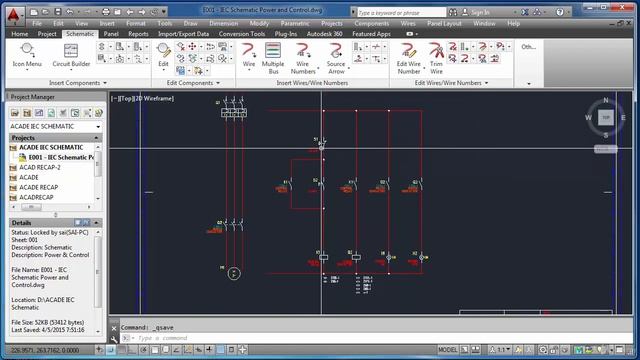Select E001 - IEC Schematic drawing
Viewport: 640px width, 360px height.
60,157
